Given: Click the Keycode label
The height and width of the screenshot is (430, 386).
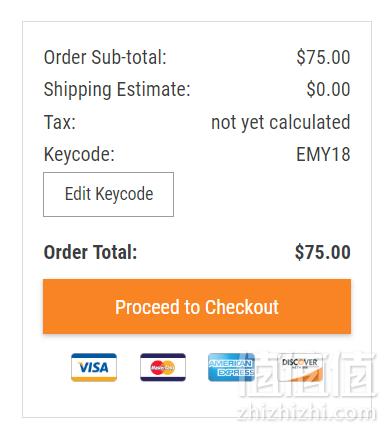Looking at the screenshot, I should click(x=79, y=155).
